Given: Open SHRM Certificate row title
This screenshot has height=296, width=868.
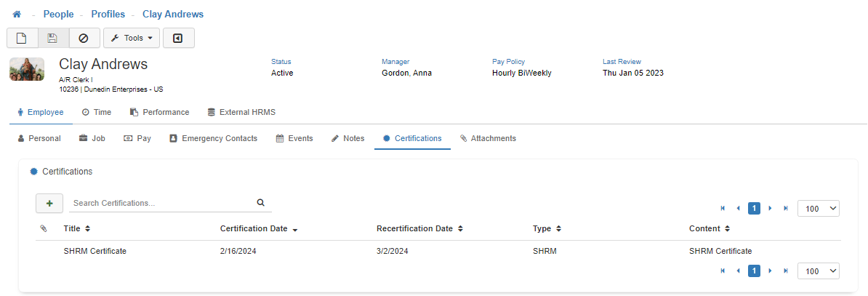Looking at the screenshot, I should click(x=95, y=251).
